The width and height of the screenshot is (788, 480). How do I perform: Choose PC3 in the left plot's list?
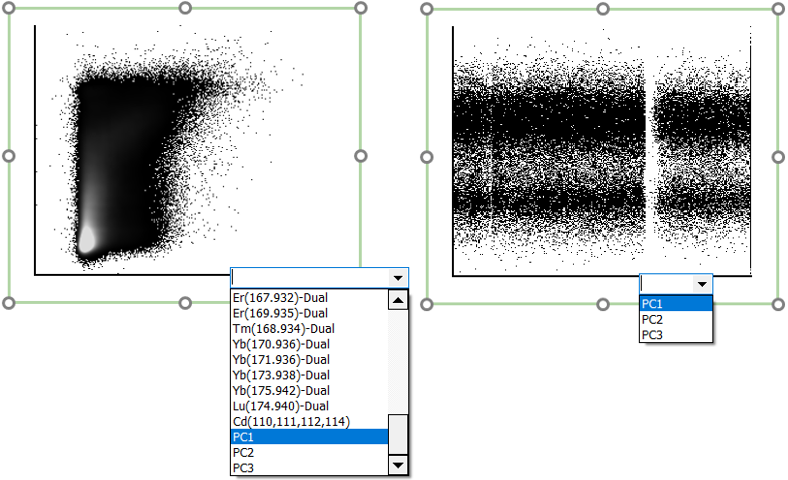point(308,467)
